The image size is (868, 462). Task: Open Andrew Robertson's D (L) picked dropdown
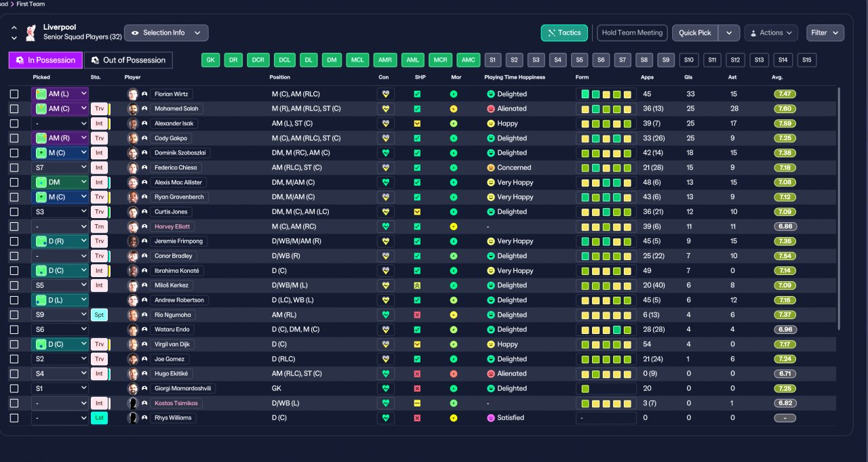(x=60, y=300)
